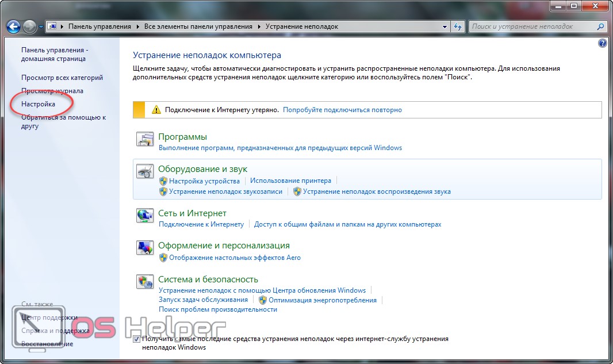613x364 pixels.
Task: Open Просмотр всех категорий in sidebar
Action: 62,78
